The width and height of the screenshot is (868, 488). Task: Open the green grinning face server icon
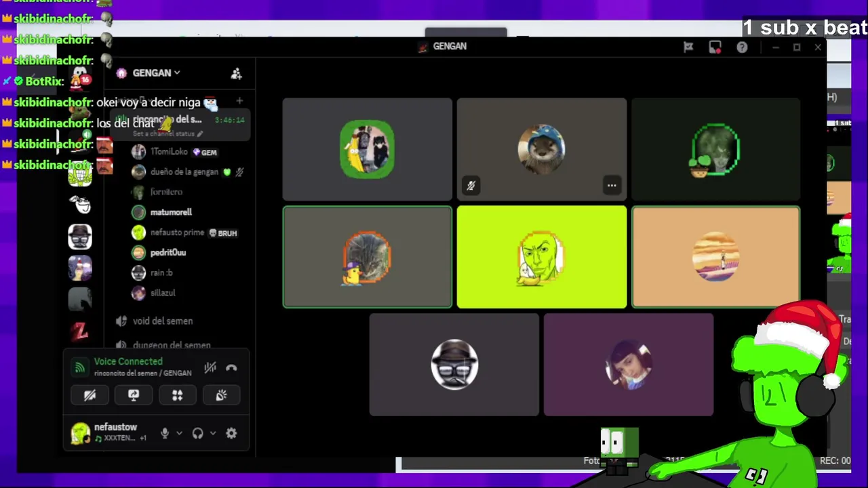[80, 174]
